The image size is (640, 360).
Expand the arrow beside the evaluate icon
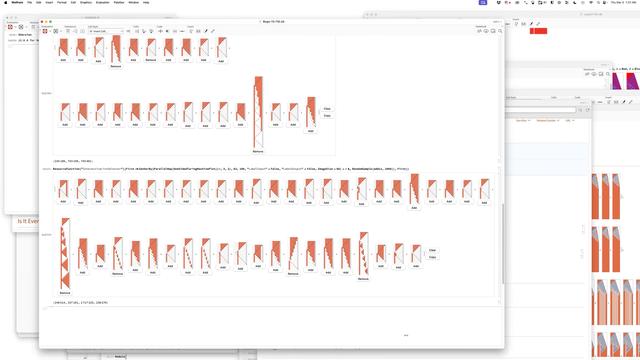50,31
